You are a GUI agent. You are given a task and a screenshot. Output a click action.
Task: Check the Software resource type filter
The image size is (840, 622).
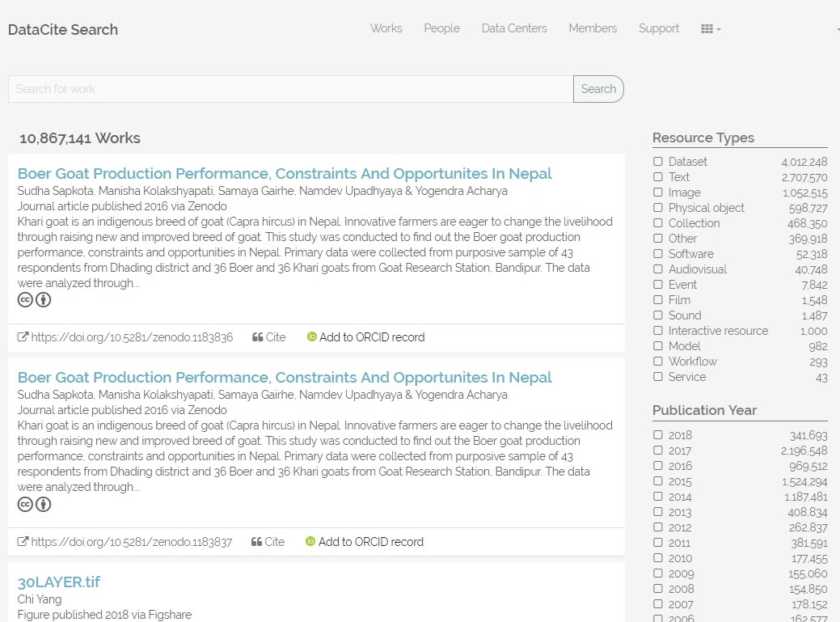(x=658, y=253)
